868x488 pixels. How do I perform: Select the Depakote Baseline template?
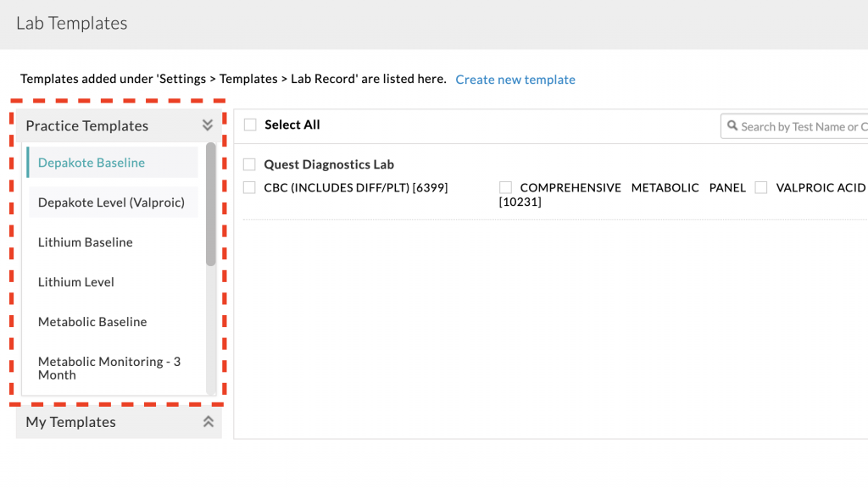[x=92, y=163]
